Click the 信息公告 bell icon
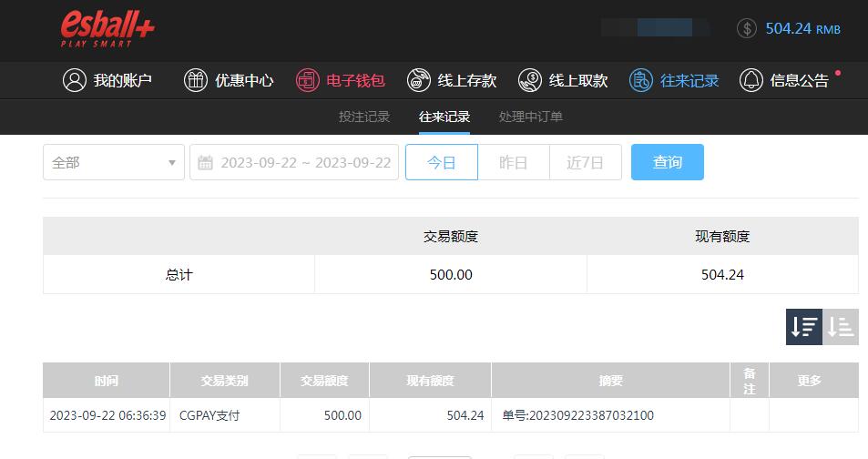 [x=751, y=80]
